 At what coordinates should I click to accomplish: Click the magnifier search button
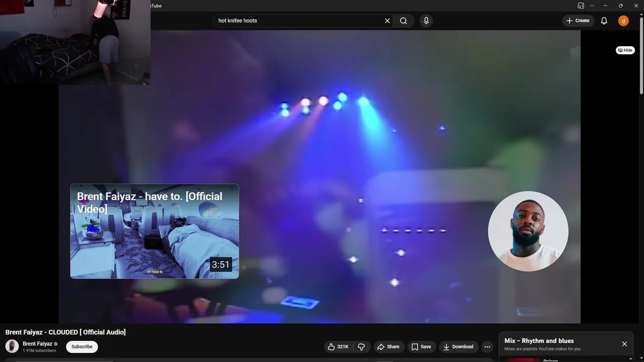tap(404, 21)
